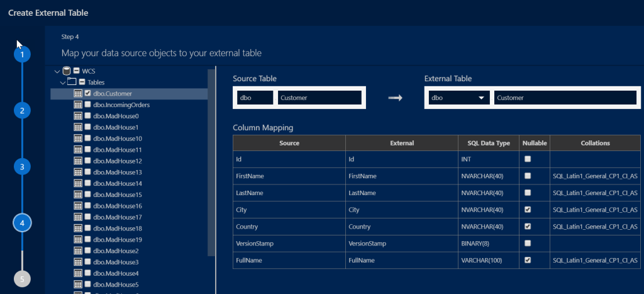Click the dbo.MadHouse15 table icon
This screenshot has height=294, width=644.
pyautogui.click(x=78, y=195)
